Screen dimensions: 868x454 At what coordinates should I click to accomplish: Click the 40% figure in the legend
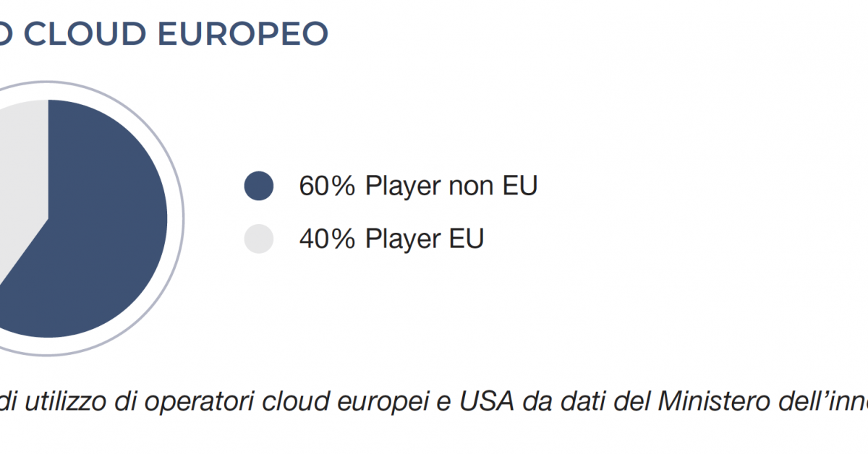328,239
